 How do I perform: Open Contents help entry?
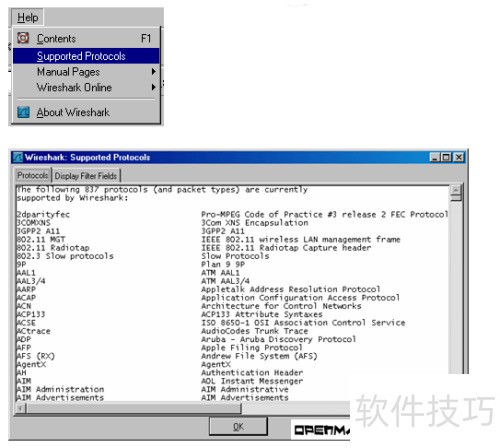pos(86,38)
